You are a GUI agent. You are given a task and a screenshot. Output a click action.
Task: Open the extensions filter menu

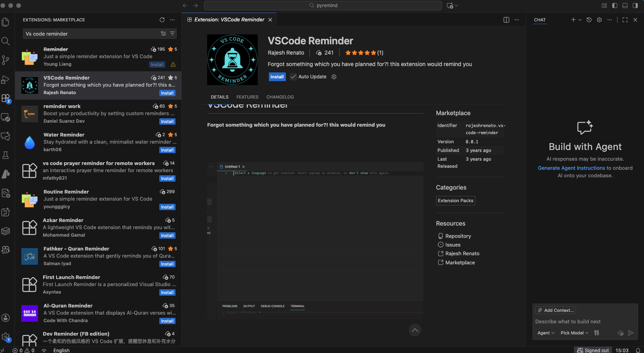[x=172, y=34]
